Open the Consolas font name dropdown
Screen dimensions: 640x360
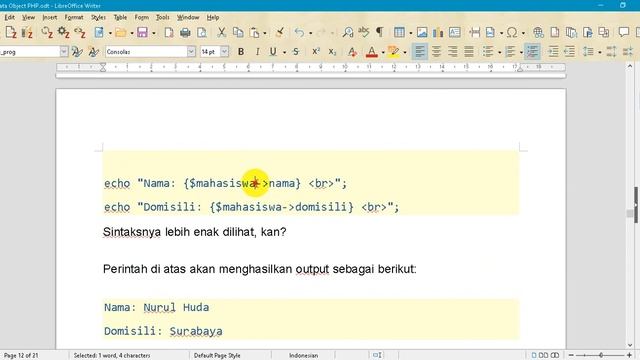click(191, 52)
